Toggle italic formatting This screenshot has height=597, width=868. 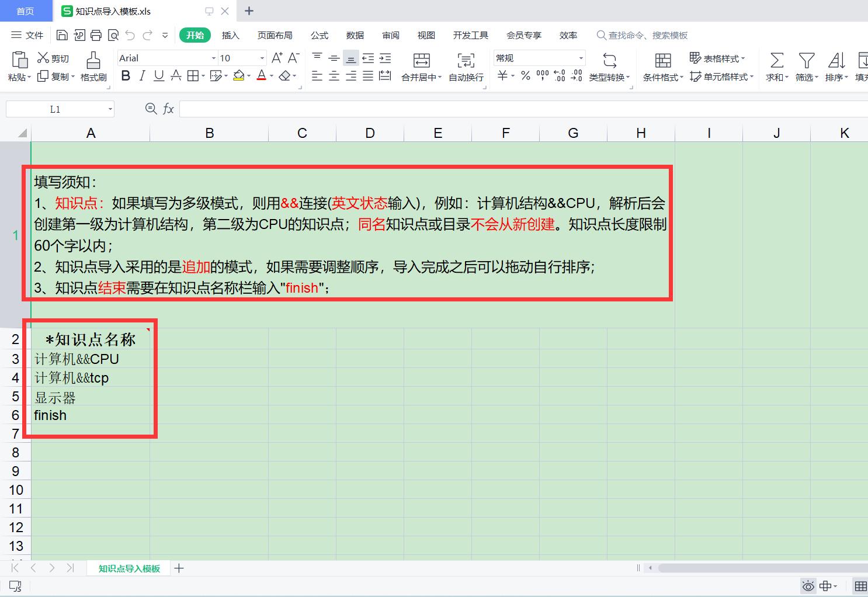click(x=142, y=76)
